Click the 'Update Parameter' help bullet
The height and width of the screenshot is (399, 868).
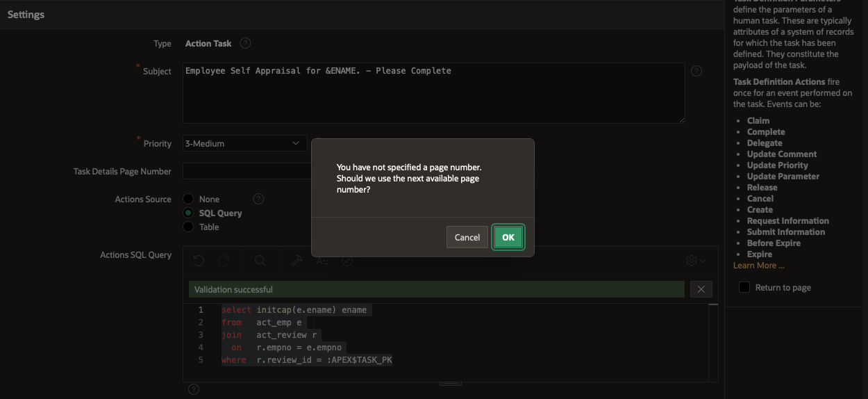coord(783,177)
